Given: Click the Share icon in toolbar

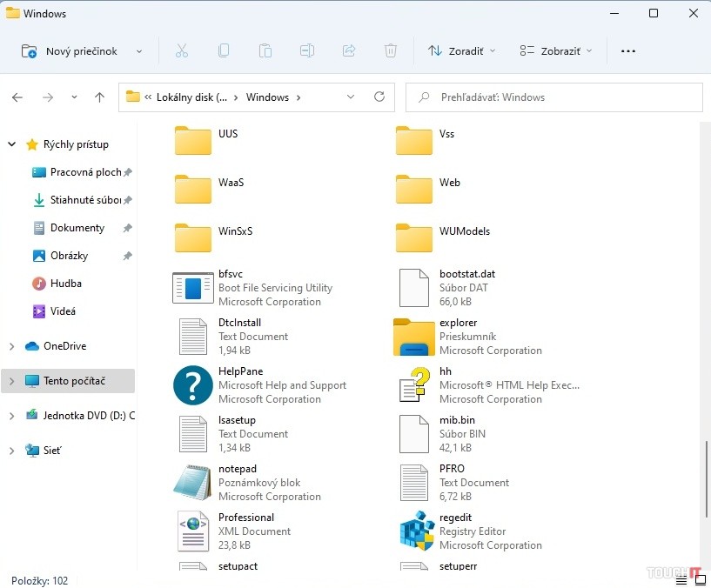Looking at the screenshot, I should (x=349, y=51).
